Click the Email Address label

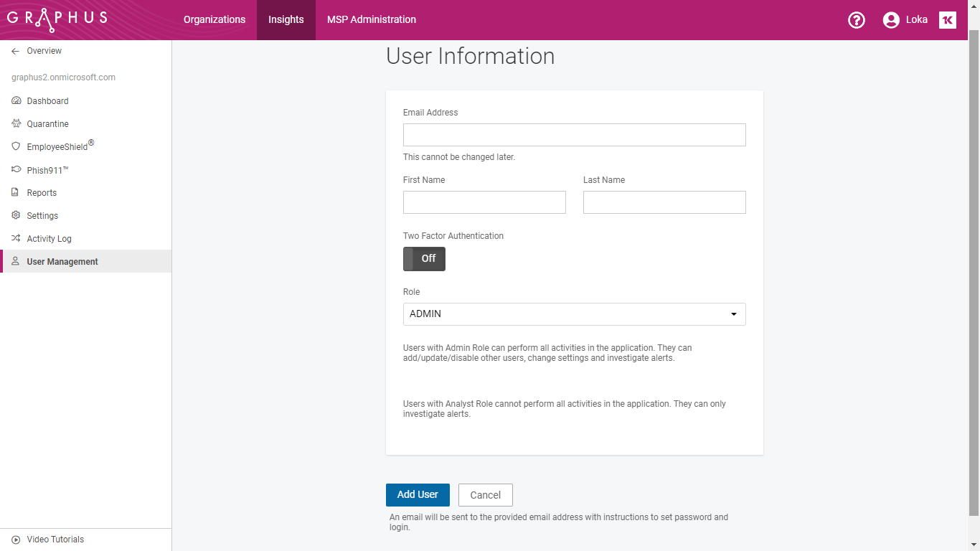430,113
